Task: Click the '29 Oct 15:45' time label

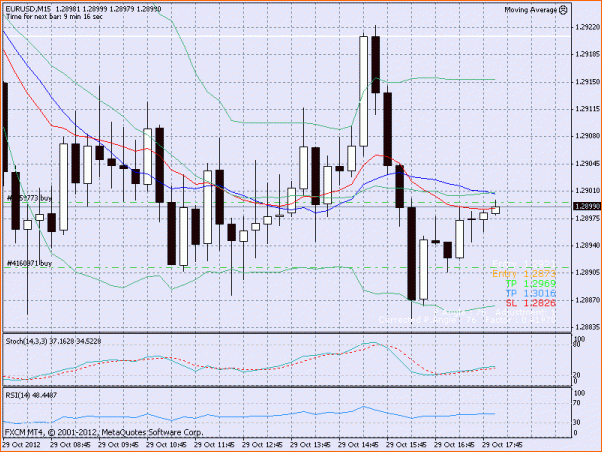Action: point(406,445)
